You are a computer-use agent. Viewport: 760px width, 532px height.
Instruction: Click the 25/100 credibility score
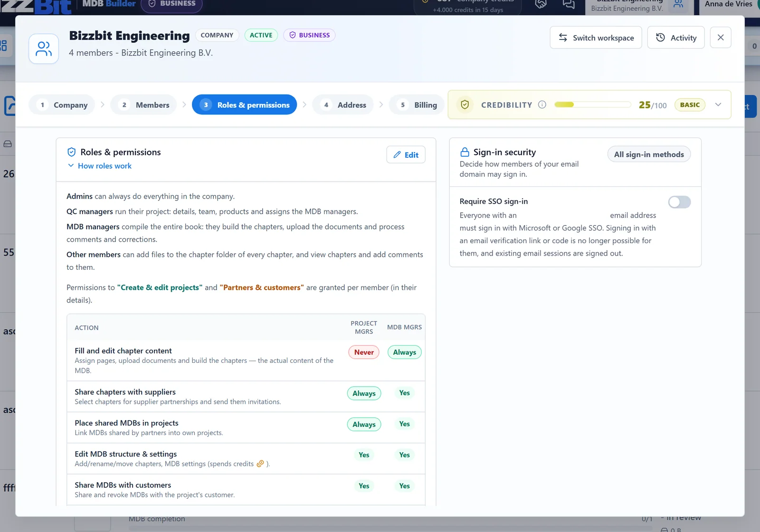(653, 105)
